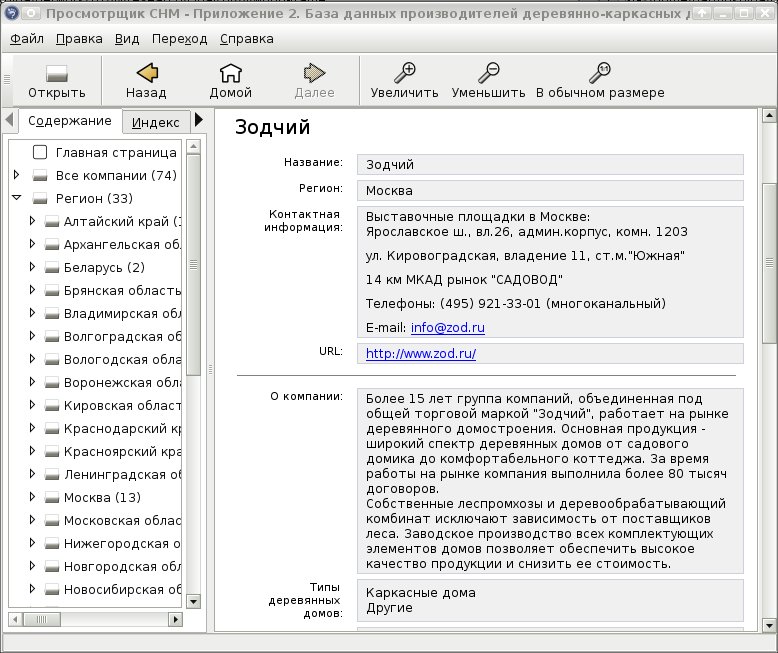
Task: Expand the Кировская область node
Action: coord(32,404)
